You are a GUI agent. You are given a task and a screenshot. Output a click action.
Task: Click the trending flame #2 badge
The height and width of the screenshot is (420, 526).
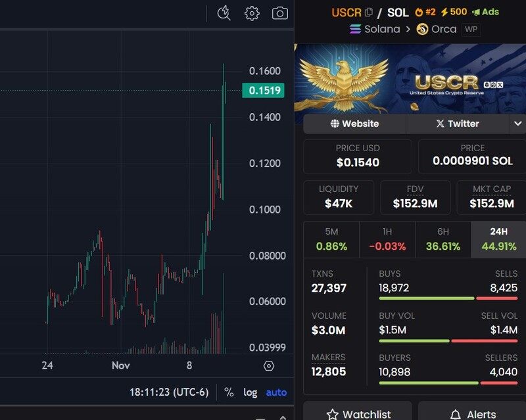coord(425,12)
